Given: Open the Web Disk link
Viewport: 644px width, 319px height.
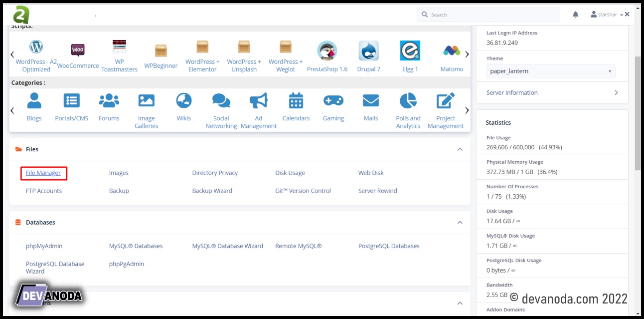Looking at the screenshot, I should 371,173.
